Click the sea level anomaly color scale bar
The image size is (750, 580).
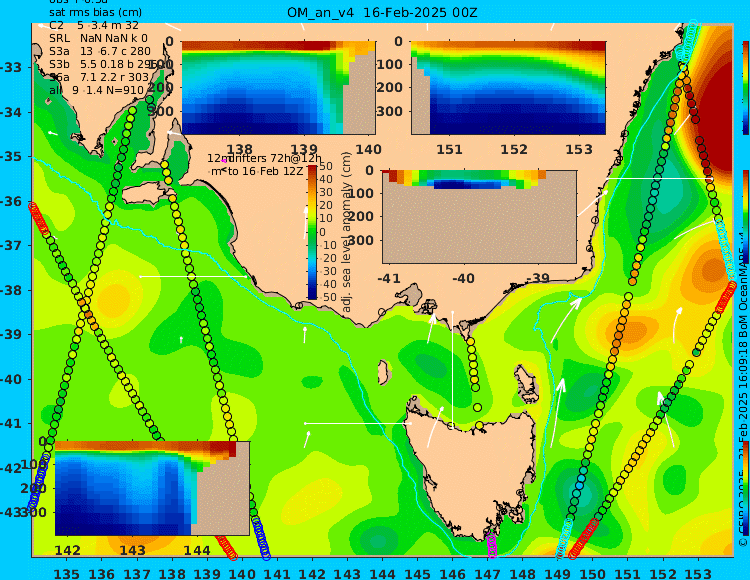click(x=312, y=232)
